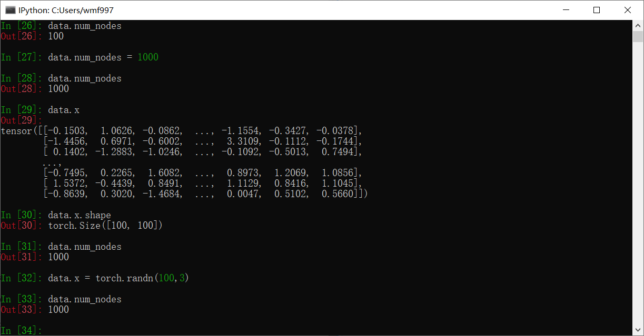This screenshot has height=336, width=644.
Task: Click the tensor value 1.6082
Action: [164, 173]
